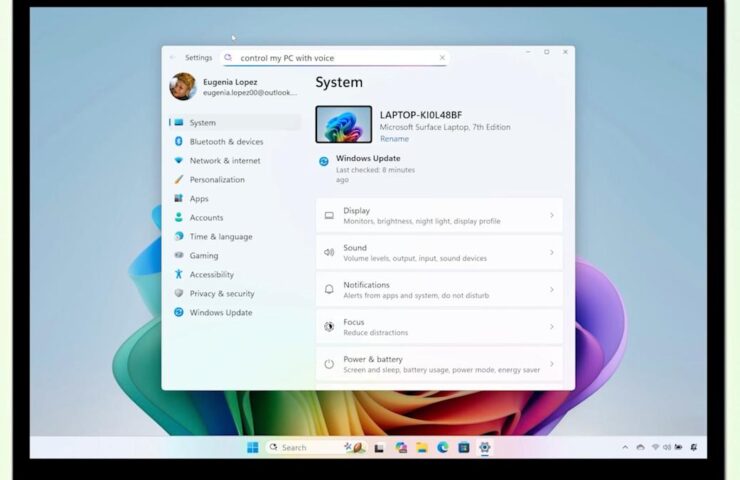The image size is (740, 480).
Task: Click the Windows Update refresh icon in header
Action: tap(324, 161)
